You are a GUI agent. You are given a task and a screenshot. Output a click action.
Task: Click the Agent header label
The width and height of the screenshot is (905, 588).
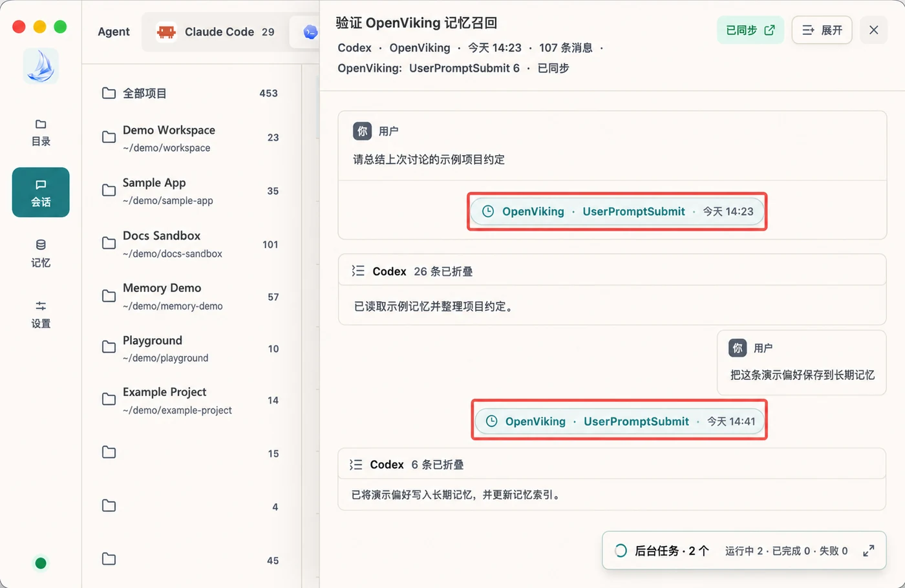click(114, 32)
